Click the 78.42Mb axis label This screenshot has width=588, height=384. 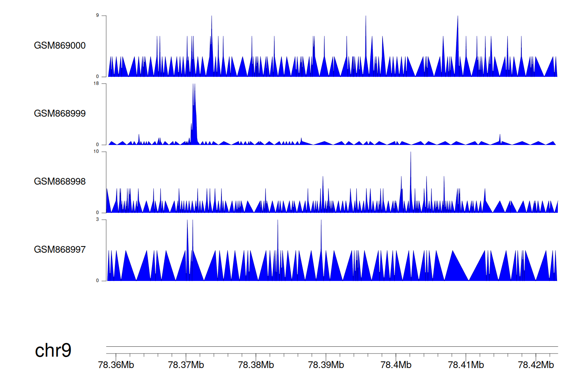(535, 365)
